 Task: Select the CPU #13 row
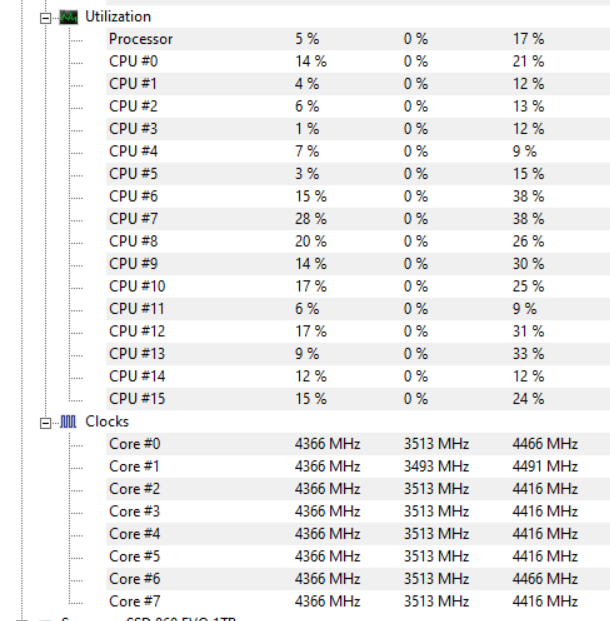tap(358, 354)
